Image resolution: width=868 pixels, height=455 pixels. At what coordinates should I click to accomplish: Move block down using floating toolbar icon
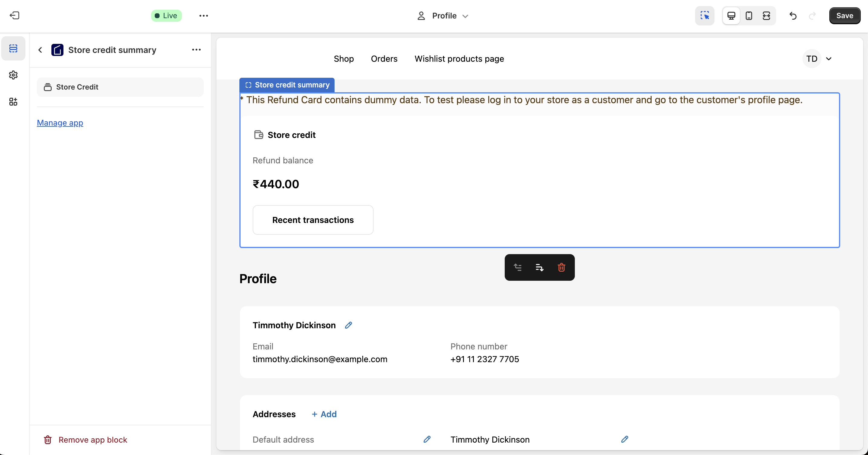[x=539, y=267]
